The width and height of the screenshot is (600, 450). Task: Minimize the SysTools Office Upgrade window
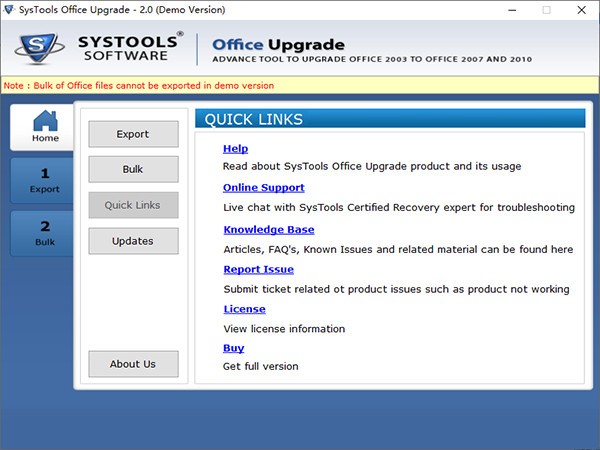pos(512,10)
